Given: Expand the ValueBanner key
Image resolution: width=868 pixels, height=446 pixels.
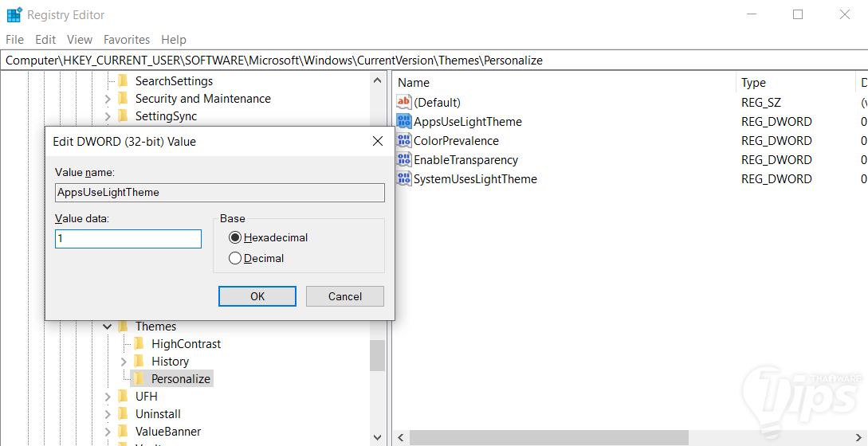Looking at the screenshot, I should click(108, 432).
